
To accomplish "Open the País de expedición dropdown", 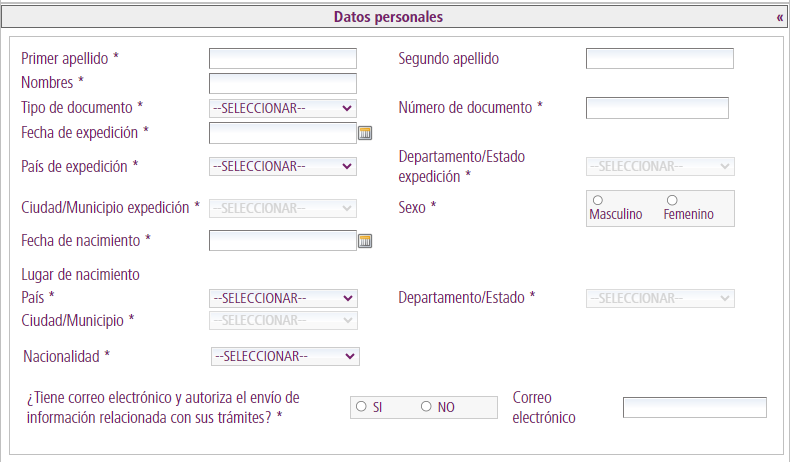I will click(x=282, y=166).
